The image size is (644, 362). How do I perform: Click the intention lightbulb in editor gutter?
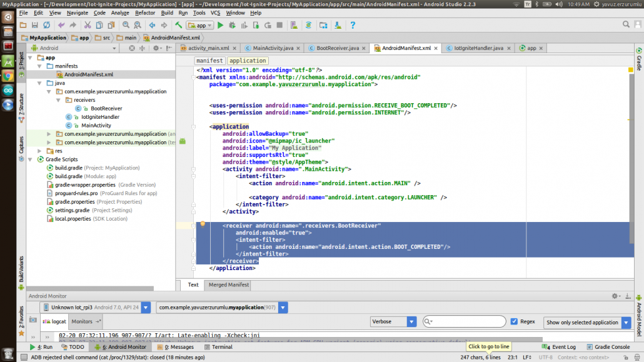(x=203, y=224)
